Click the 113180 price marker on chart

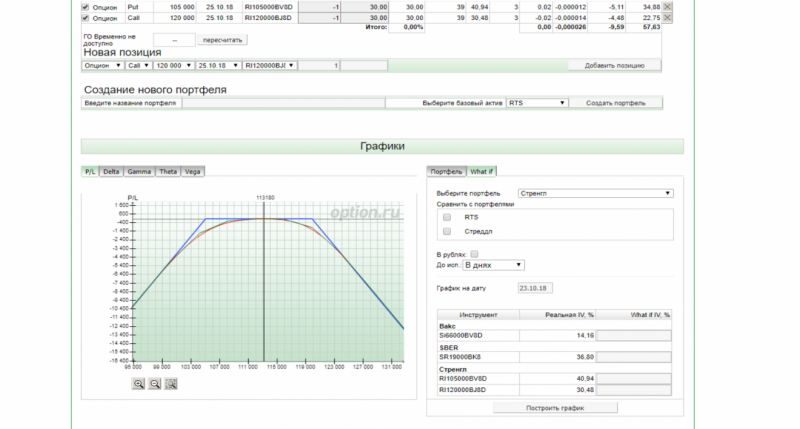coord(265,197)
